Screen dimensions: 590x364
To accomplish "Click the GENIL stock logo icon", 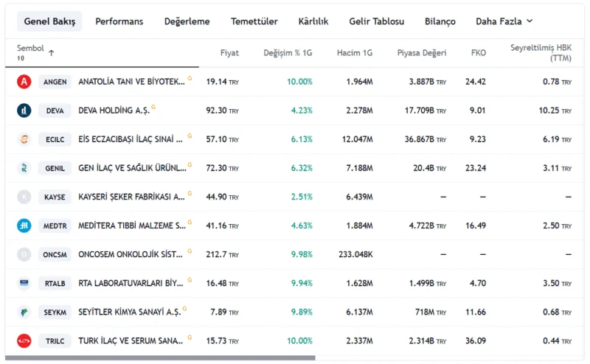I will click(x=24, y=168).
